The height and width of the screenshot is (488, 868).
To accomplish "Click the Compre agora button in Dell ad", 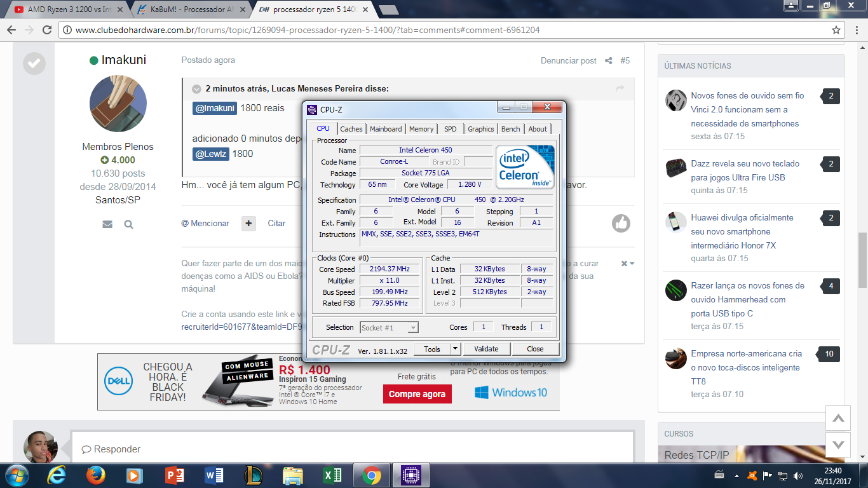I will click(417, 394).
